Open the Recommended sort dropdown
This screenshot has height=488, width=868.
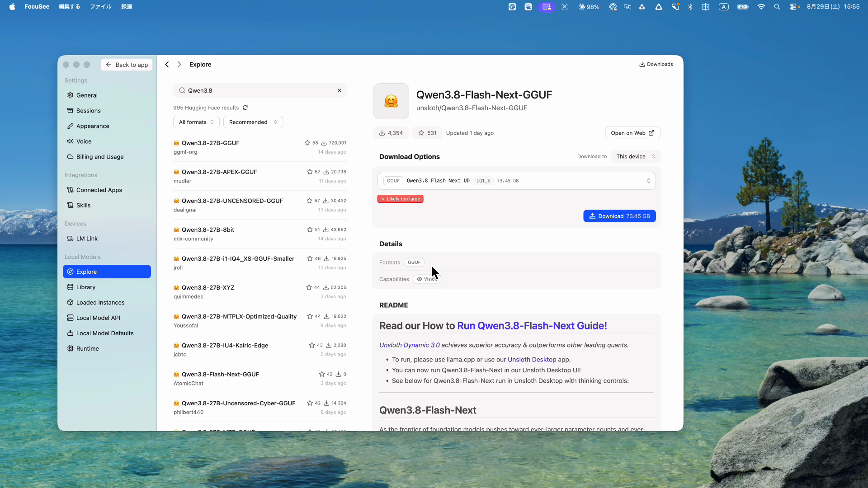tap(253, 122)
